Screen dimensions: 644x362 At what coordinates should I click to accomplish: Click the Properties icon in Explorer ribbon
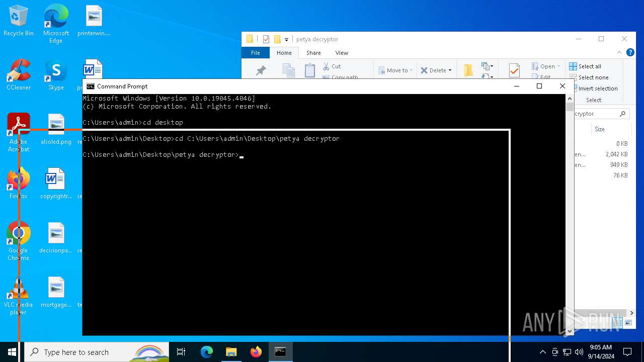point(514,70)
